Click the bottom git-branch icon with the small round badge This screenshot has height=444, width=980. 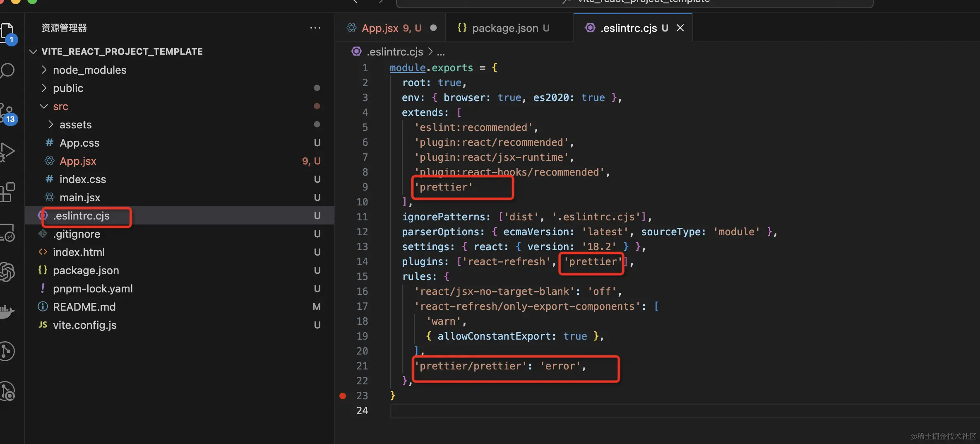pyautogui.click(x=8, y=391)
